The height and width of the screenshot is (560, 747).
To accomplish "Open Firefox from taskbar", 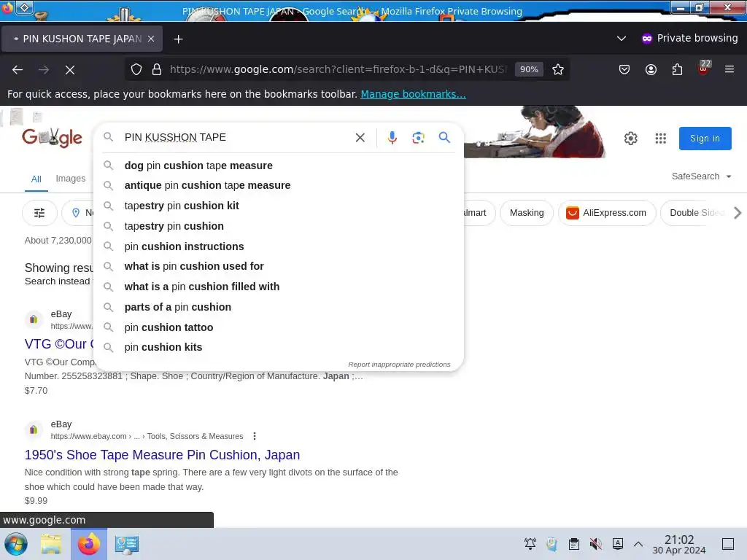I will [89, 544].
